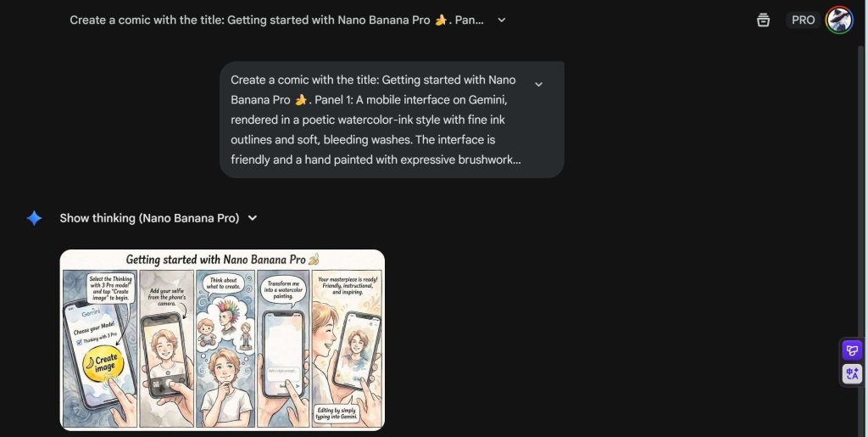This screenshot has height=437, width=868.
Task: Open the conversation title dropdown chevron
Action: pos(501,20)
